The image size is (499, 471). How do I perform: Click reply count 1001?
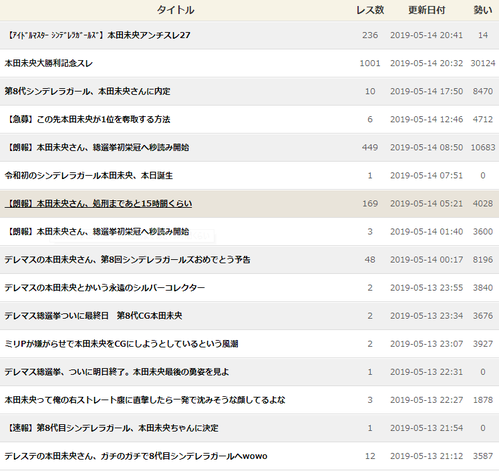point(370,63)
